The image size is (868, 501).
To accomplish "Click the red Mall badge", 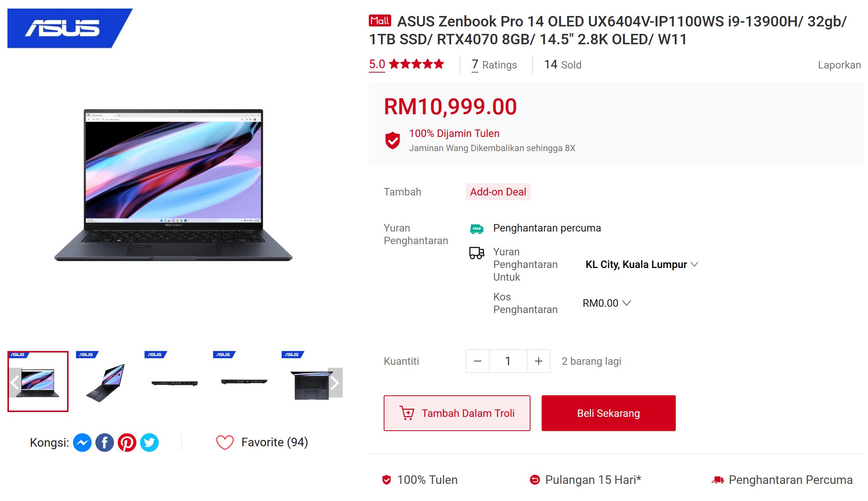I will pos(380,21).
